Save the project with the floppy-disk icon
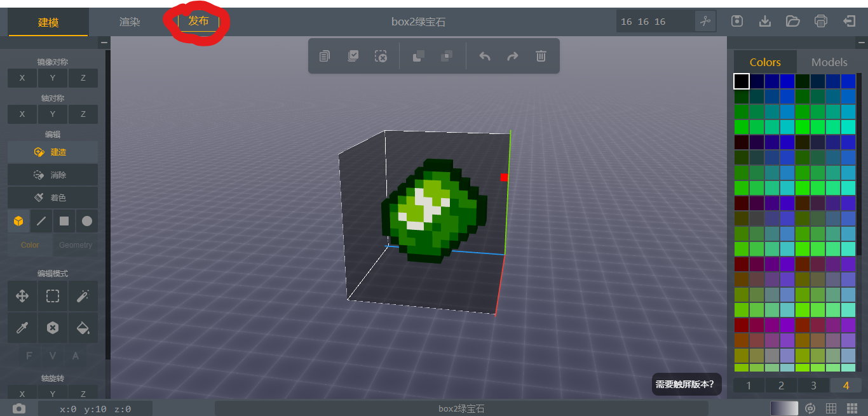Screen dimensions: 868x416 (x=737, y=21)
